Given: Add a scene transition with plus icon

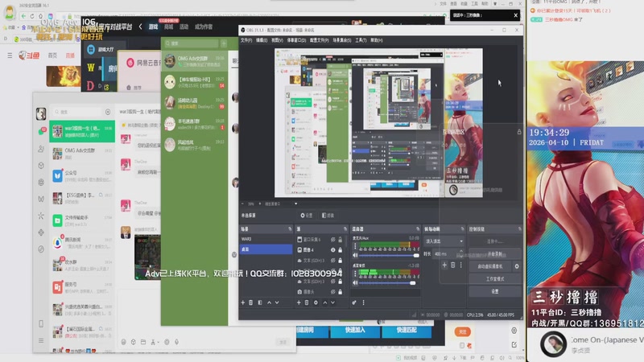Looking at the screenshot, I should point(444,265).
